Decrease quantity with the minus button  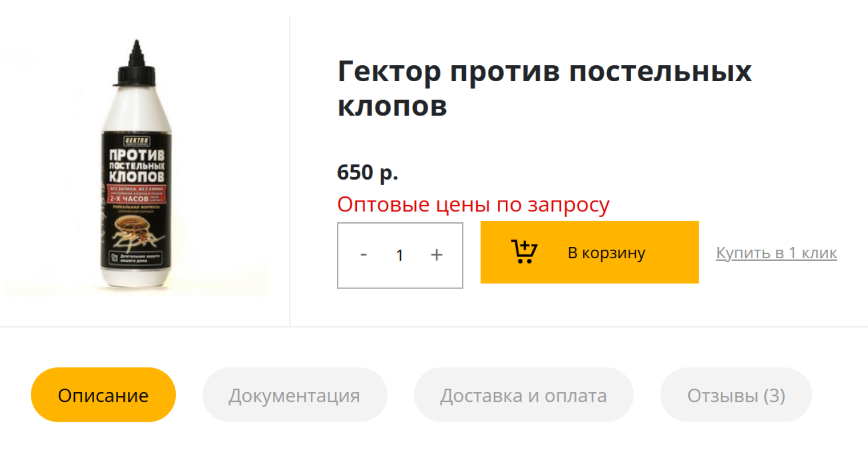tap(364, 255)
